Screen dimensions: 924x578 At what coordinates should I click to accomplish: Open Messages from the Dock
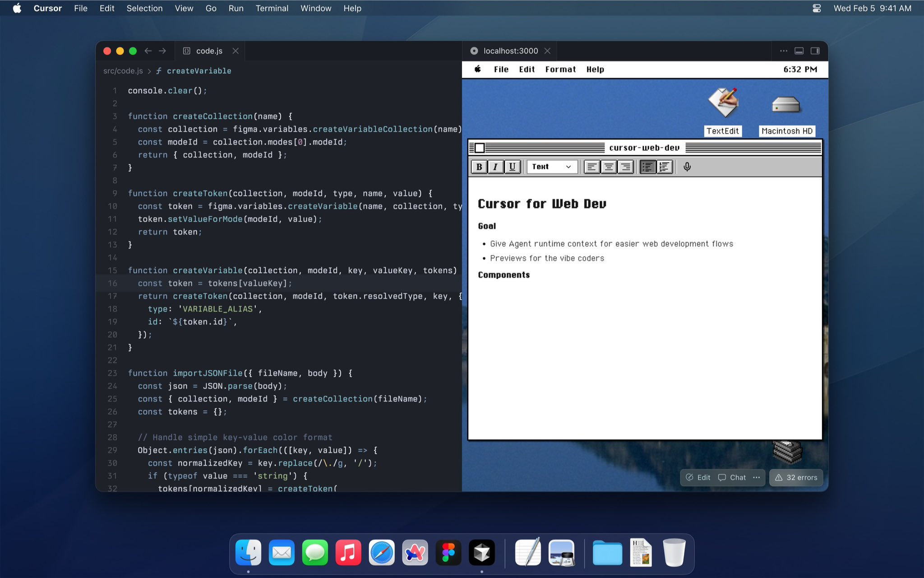click(315, 552)
